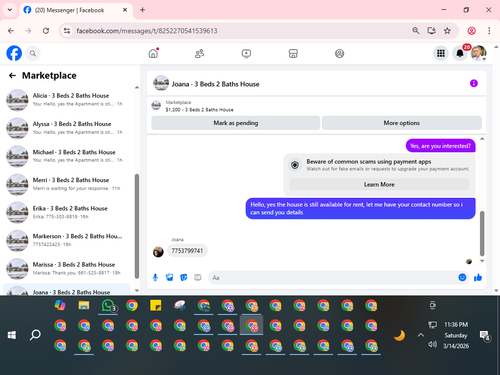Open Markerson - 3 Beds 2 Baths chat
This screenshot has height=375, width=500.
(68, 240)
